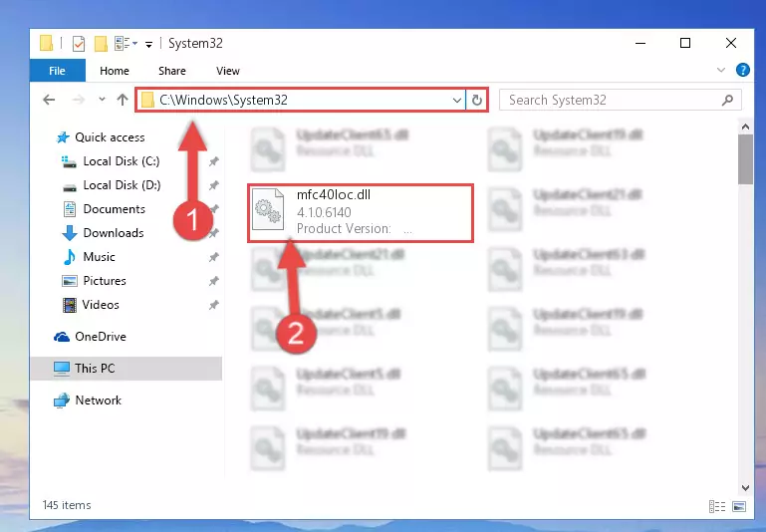Click the This PC monitor icon
The height and width of the screenshot is (532, 766).
click(62, 369)
